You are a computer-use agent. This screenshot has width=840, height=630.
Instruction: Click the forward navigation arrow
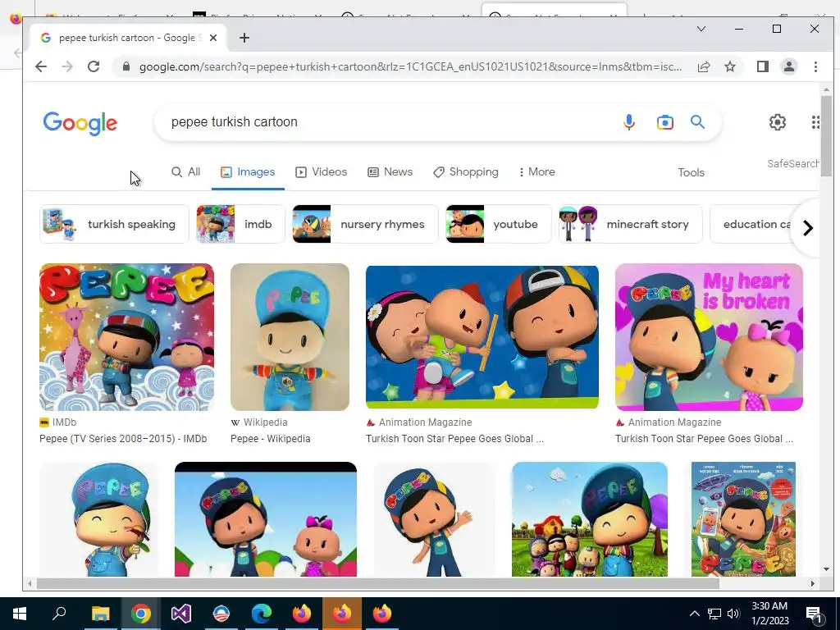click(x=67, y=66)
